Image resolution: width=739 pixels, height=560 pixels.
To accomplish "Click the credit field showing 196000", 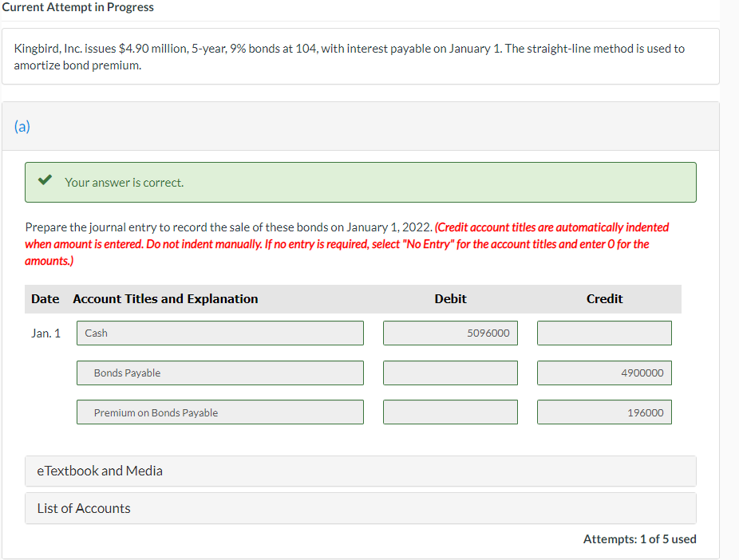I will 604,412.
